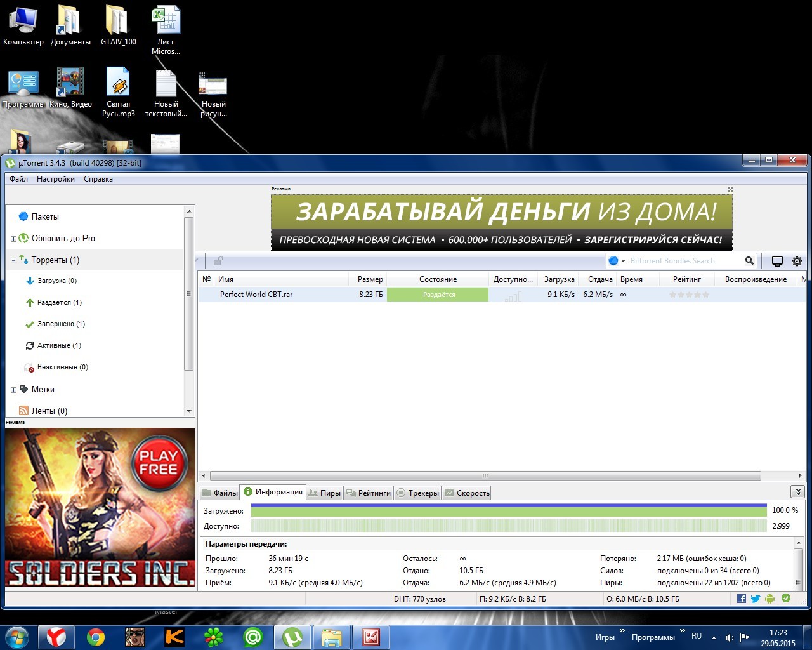Click the remote/devices monitor icon in toolbar

pyautogui.click(x=777, y=261)
